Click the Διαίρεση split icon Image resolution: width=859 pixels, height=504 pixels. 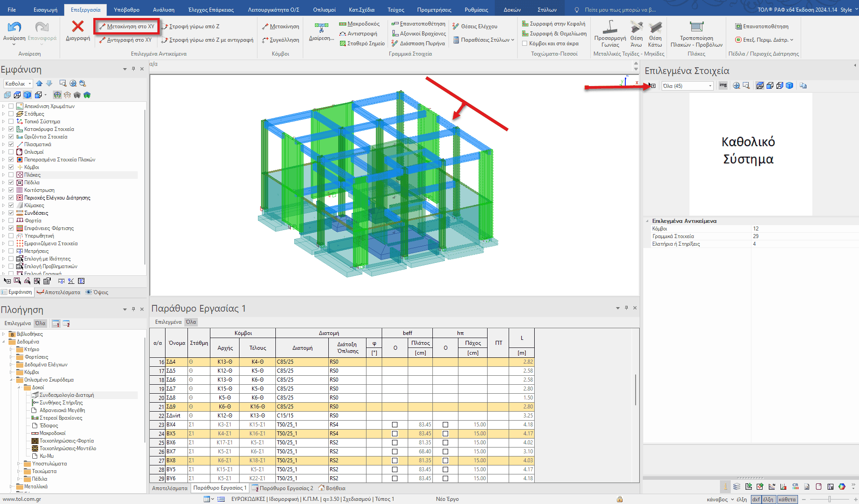point(321,28)
